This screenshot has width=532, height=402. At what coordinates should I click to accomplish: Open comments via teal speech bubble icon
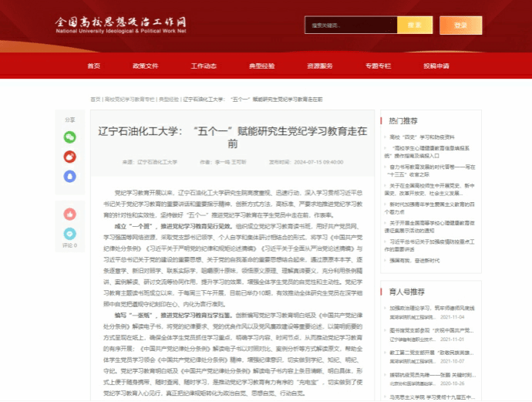[70, 233]
